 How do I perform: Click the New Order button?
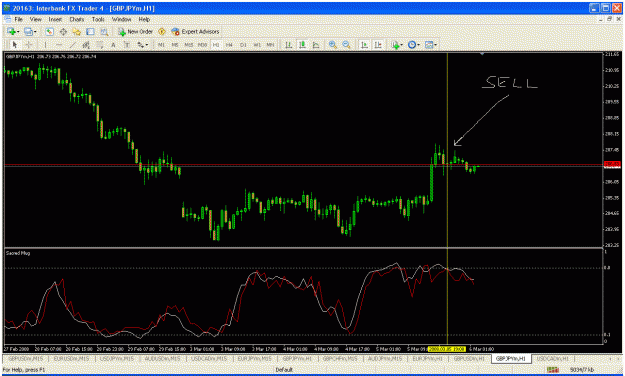(136, 31)
